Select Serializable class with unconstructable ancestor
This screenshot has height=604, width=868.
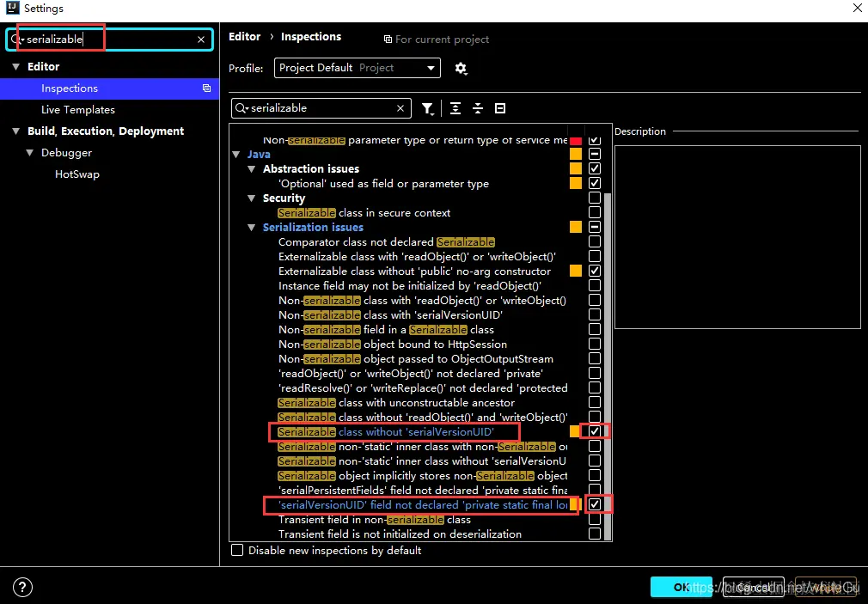[x=396, y=403]
